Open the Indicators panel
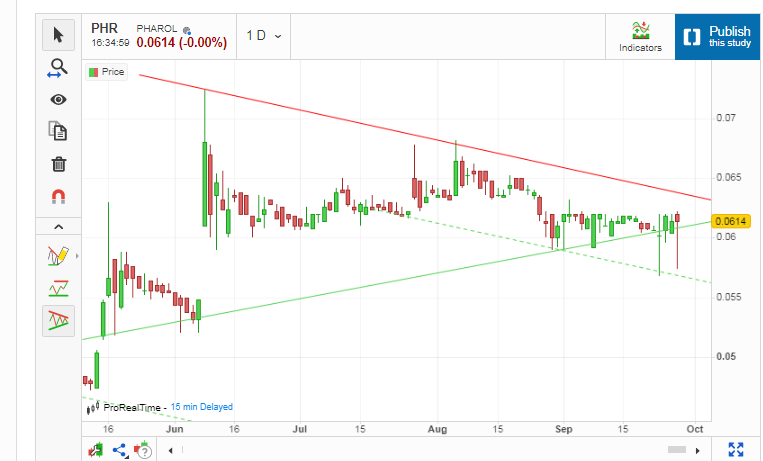 [x=640, y=37]
